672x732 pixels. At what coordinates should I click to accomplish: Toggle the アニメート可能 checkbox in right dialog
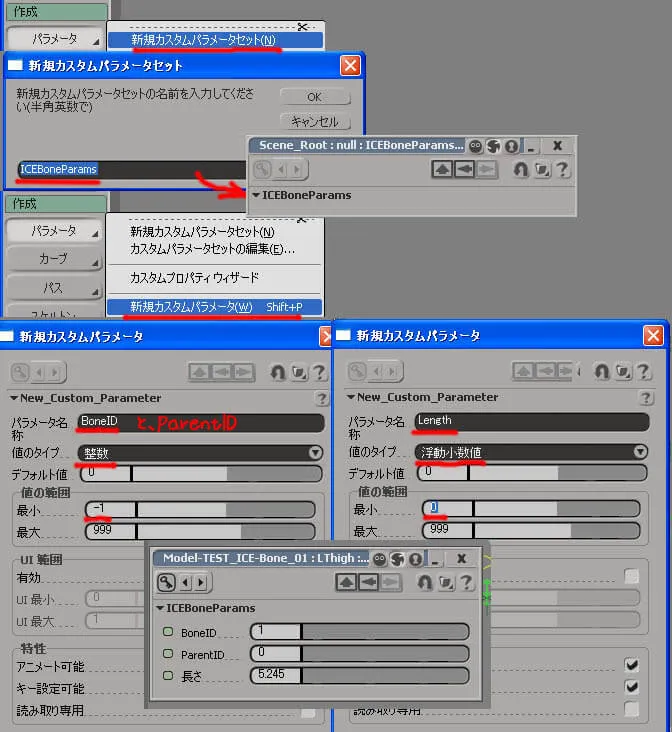631,665
